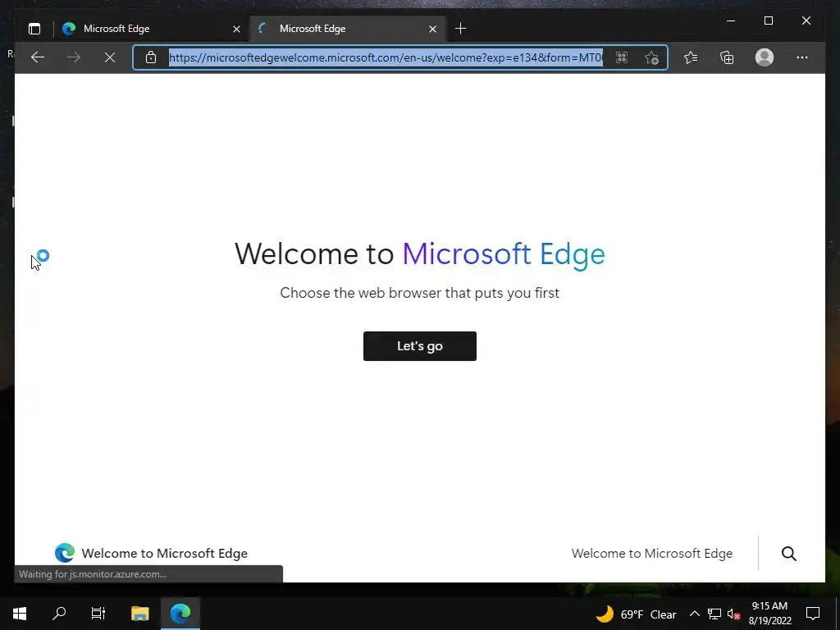Viewport: 840px width, 630px height.
Task: Close the second Microsoft Edge tab
Action: pyautogui.click(x=433, y=29)
